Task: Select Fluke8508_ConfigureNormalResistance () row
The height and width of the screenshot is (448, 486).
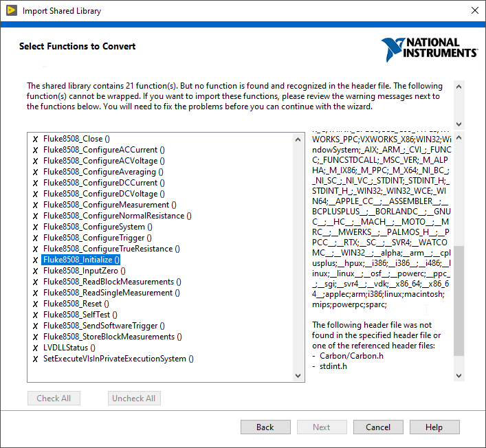Action: point(117,216)
